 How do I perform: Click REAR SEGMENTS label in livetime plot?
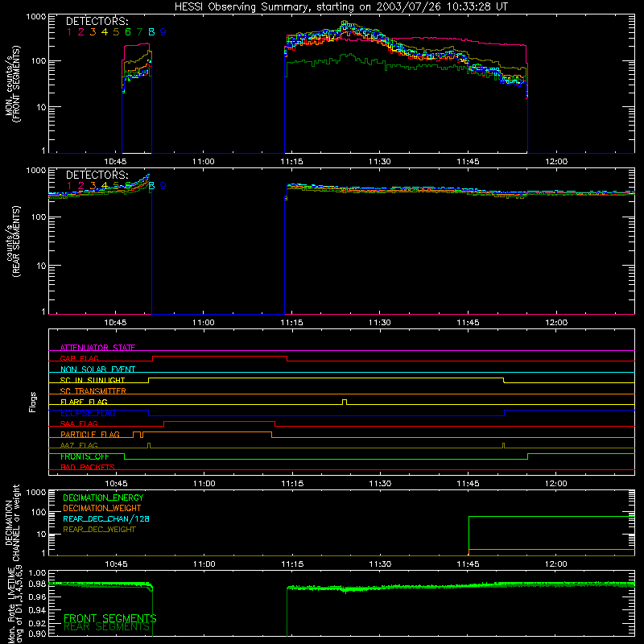[x=107, y=627]
